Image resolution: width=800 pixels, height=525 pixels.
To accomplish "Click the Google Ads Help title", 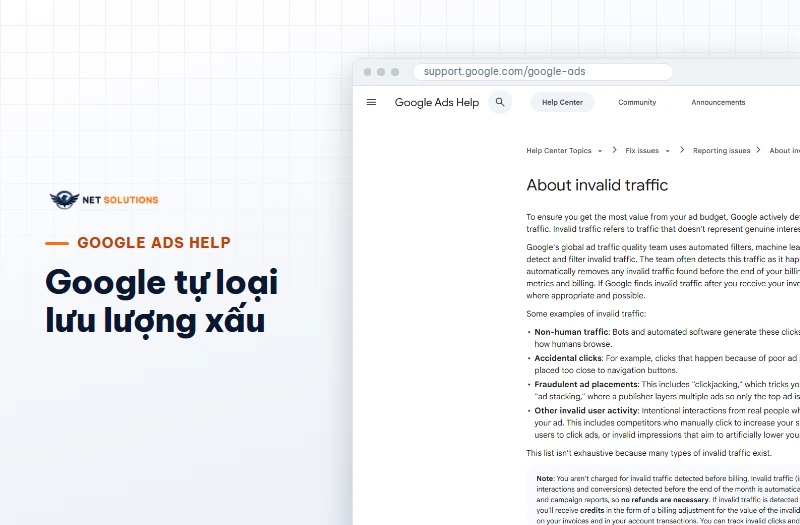I will [x=437, y=102].
